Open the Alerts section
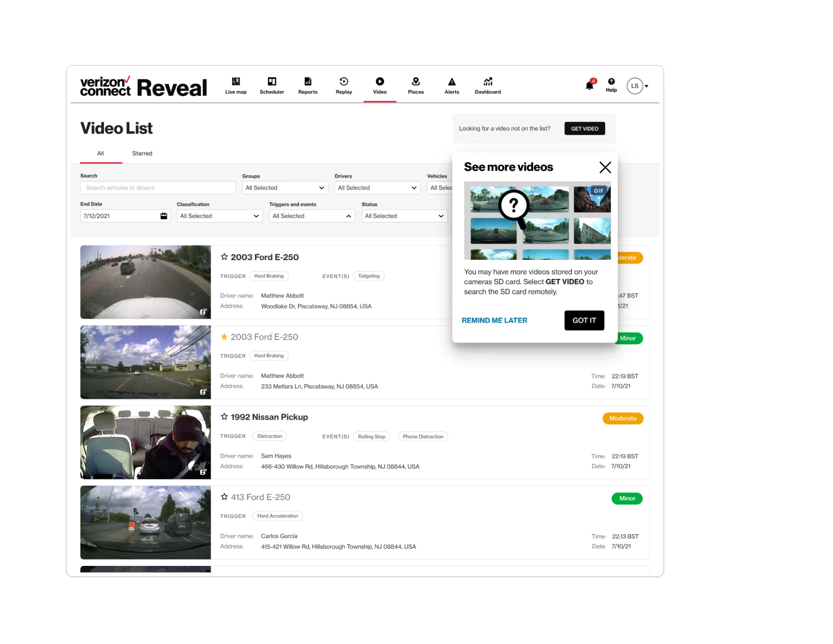 452,85
